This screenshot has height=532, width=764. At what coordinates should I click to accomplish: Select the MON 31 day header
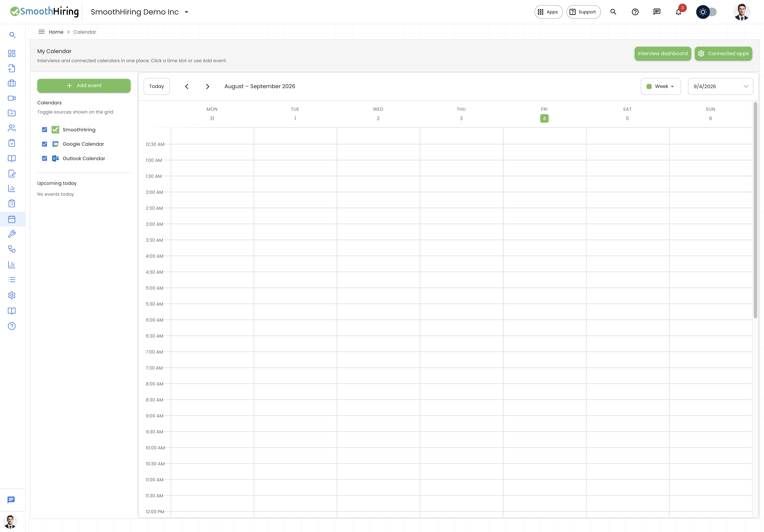point(212,114)
